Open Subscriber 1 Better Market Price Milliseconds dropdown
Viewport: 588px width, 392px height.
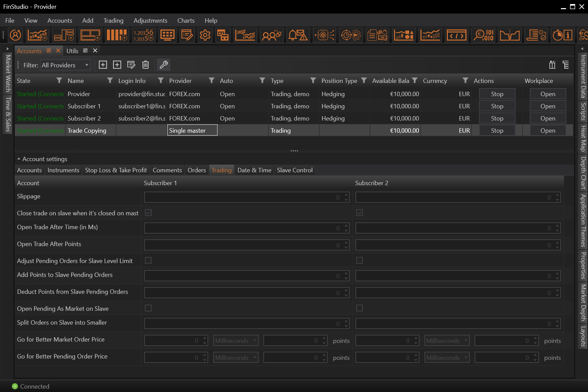pyautogui.click(x=236, y=341)
